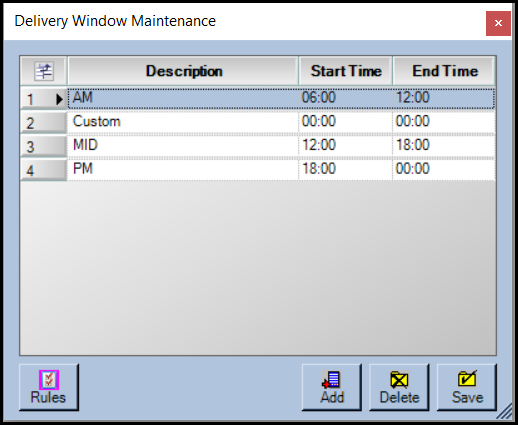Sort by the Description column header
The image size is (518, 425).
[183, 71]
